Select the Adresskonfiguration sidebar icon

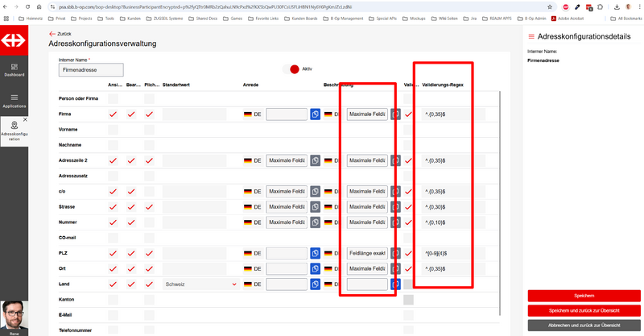pyautogui.click(x=14, y=129)
